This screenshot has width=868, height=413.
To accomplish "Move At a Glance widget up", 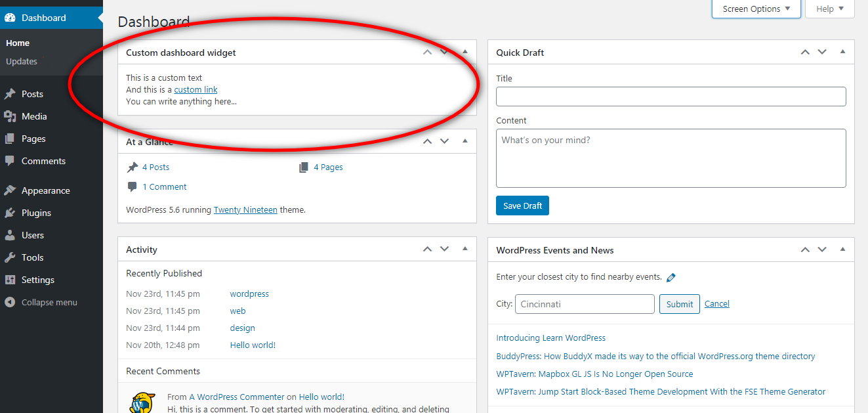I will (428, 141).
